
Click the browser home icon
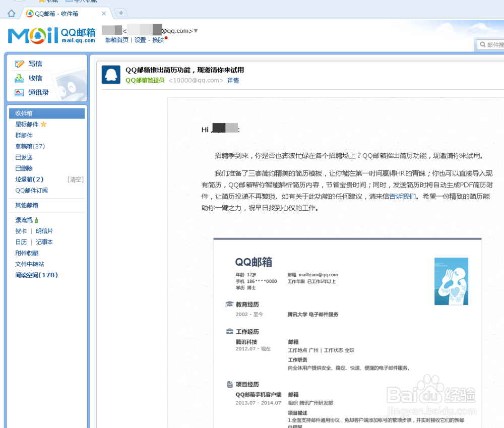point(12,13)
